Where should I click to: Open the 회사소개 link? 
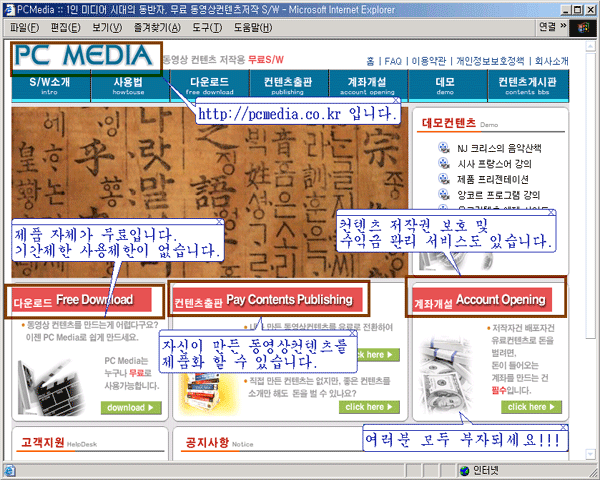coord(551,61)
